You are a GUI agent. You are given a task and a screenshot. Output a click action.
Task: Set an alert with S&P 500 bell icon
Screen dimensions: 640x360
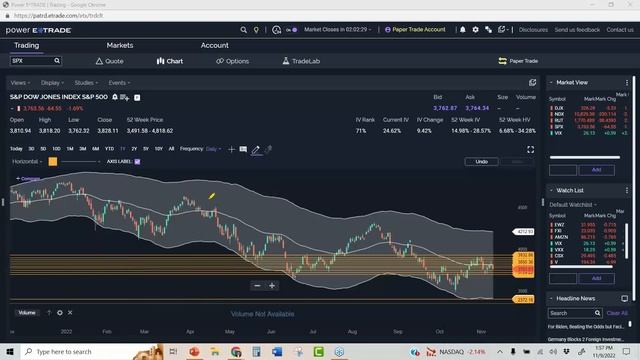[115, 97]
